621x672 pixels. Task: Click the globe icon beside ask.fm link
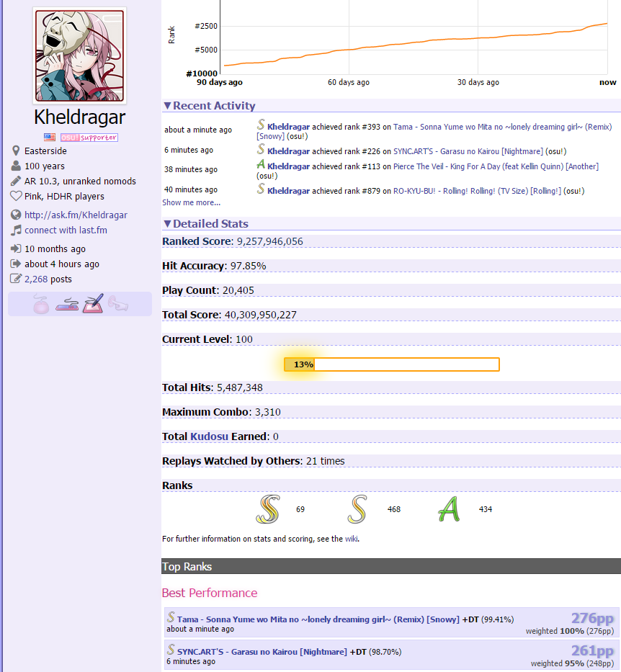pos(16,215)
